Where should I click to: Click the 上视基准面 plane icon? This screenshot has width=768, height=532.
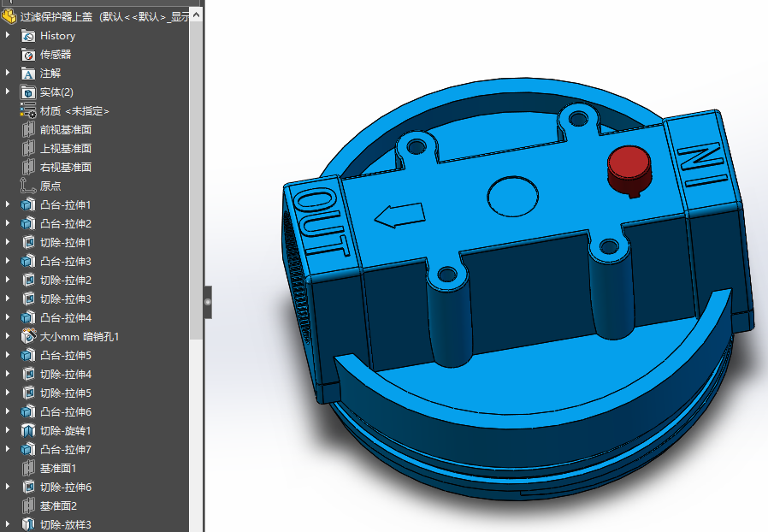pos(28,149)
